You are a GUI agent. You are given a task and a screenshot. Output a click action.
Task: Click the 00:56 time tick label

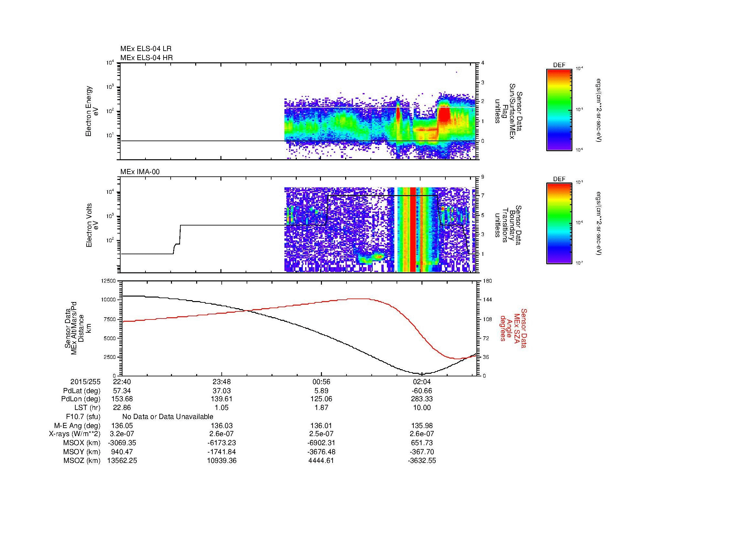click(x=322, y=382)
